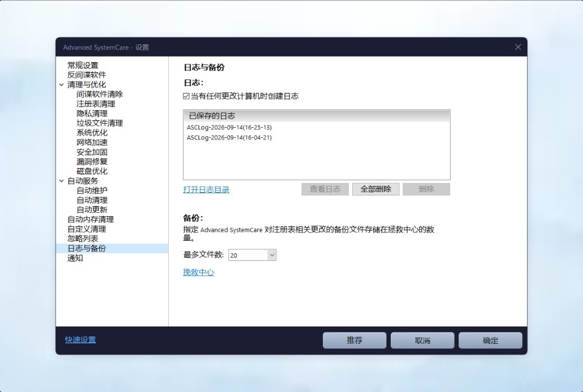583x392 pixels.
Task: Open 间谍软件清除 settings
Action: [x=100, y=95]
